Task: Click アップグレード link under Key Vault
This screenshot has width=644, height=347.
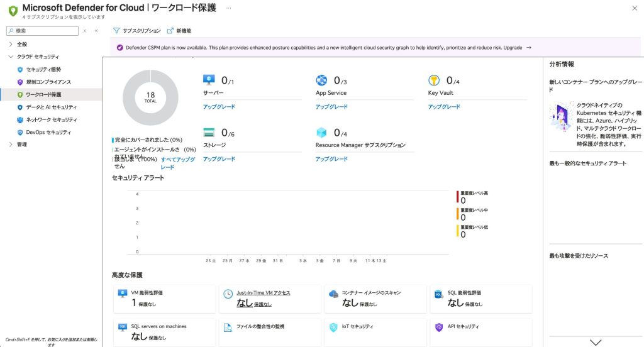Action: click(444, 107)
